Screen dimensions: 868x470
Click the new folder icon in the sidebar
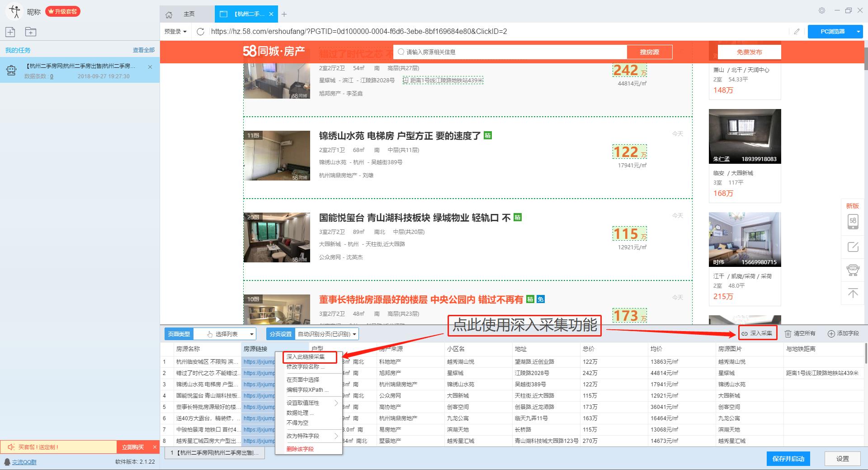tap(31, 32)
